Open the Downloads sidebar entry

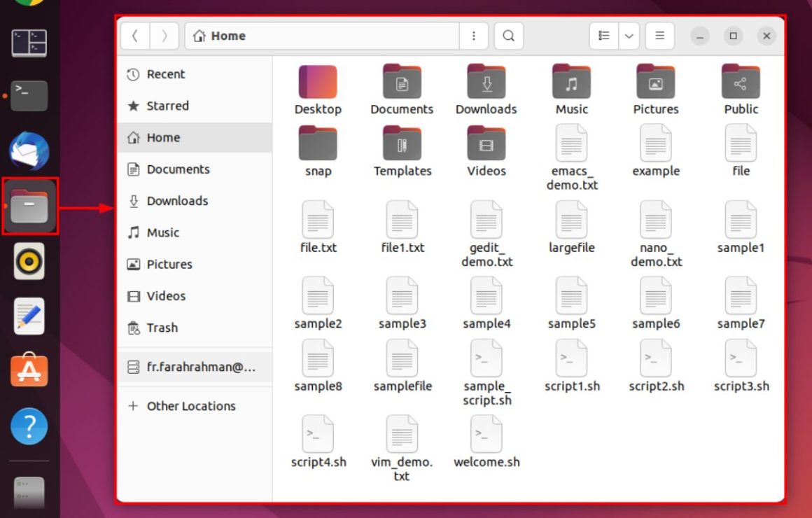click(177, 201)
